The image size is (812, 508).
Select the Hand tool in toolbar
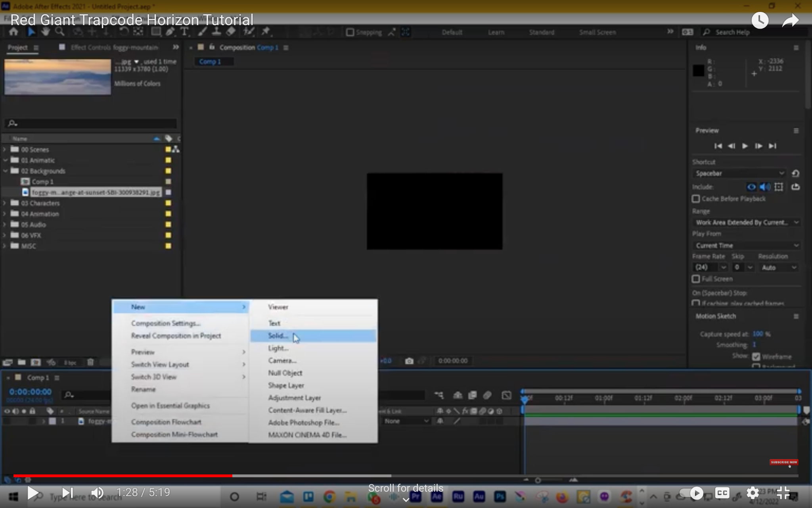tap(46, 32)
